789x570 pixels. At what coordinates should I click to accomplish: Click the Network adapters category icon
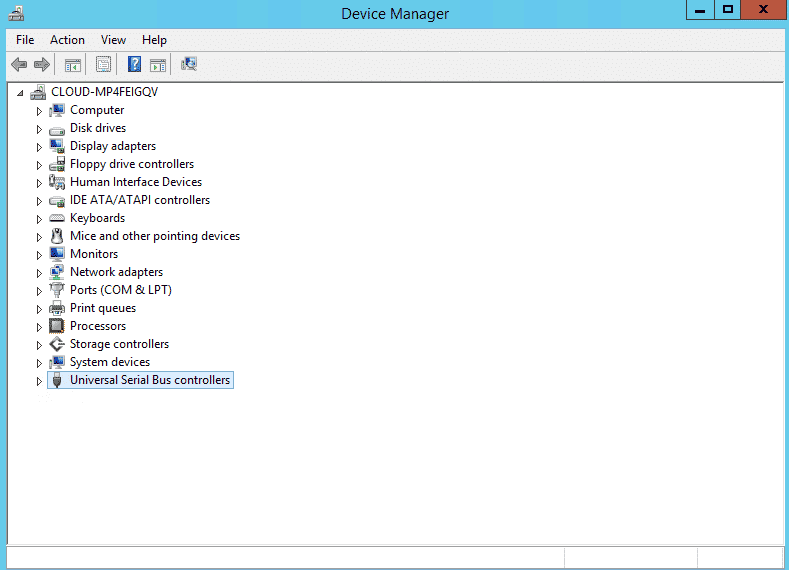[x=57, y=272]
